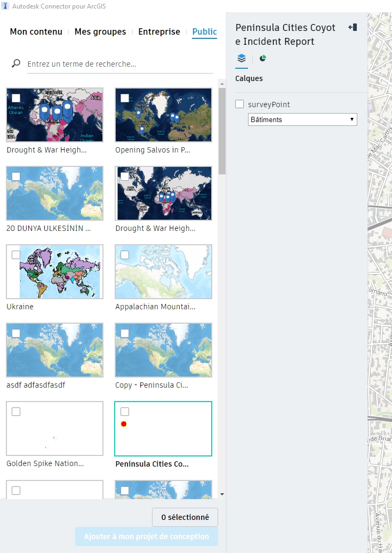Click the Peninsula Cities Coyote Incident Report title
392x553 pixels.
click(x=285, y=34)
